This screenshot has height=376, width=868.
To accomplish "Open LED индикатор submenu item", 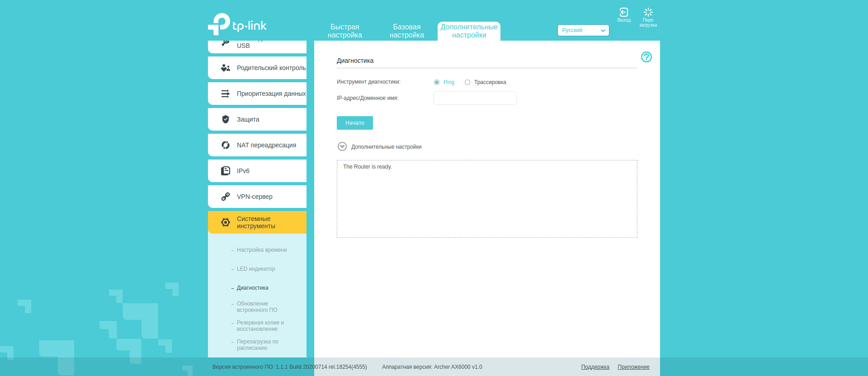I will (255, 269).
